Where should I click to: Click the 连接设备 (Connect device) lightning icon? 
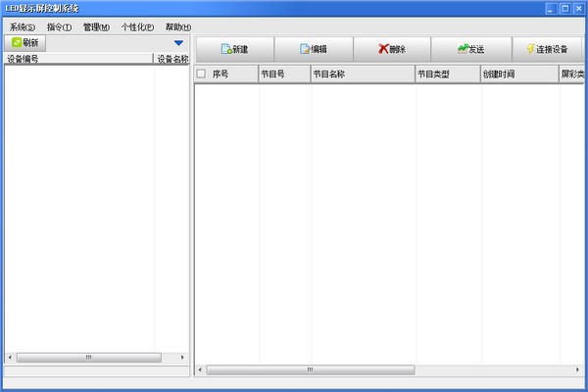[x=530, y=49]
